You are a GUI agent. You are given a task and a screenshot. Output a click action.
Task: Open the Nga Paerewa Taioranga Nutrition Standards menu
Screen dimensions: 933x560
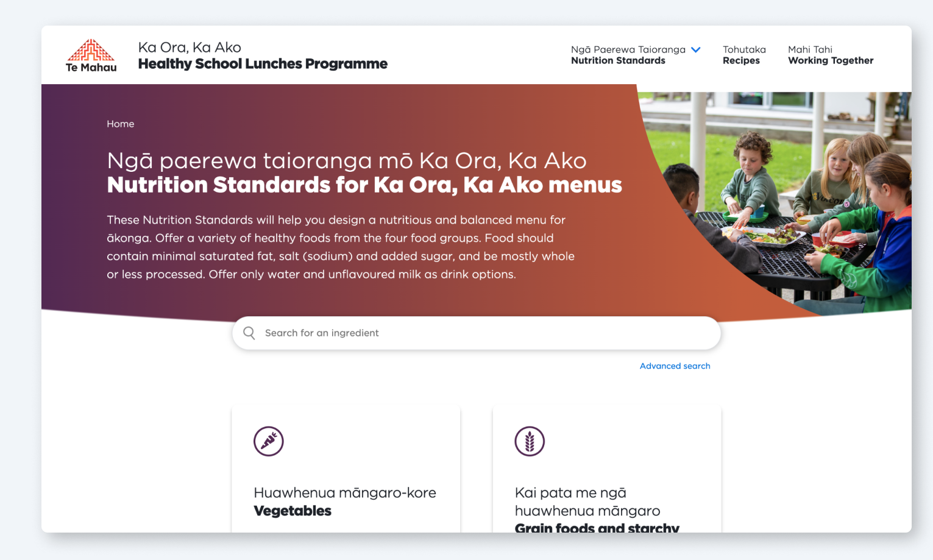point(628,55)
